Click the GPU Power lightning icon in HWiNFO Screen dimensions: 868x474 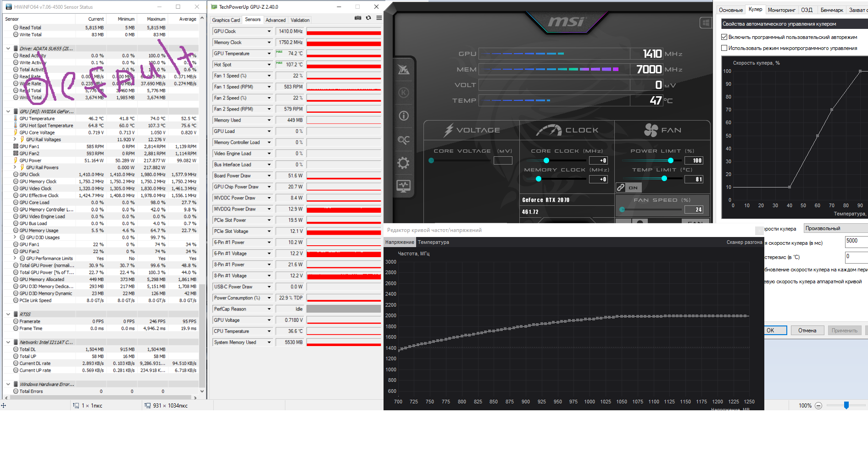point(16,160)
